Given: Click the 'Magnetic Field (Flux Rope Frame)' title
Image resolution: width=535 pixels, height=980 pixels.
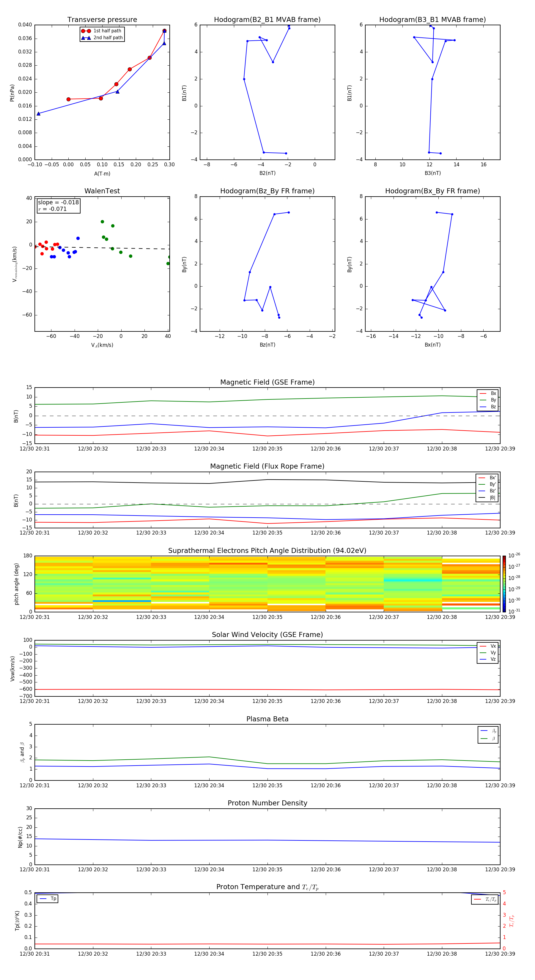Looking at the screenshot, I should 267,467.
